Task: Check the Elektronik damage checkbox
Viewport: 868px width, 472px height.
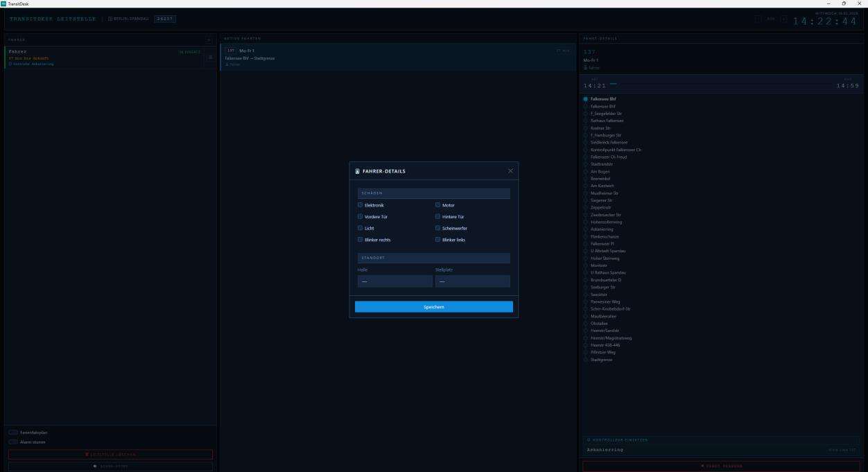Action: tap(361, 205)
